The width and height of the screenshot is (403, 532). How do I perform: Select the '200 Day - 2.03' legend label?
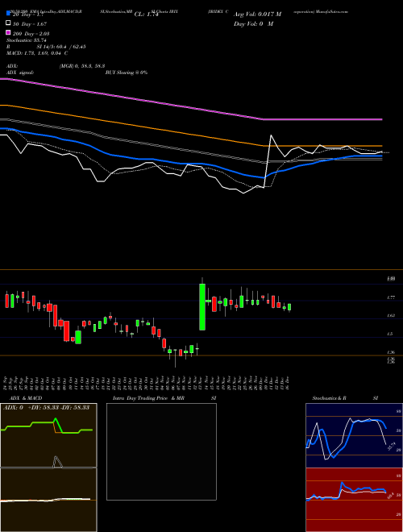[x=31, y=34]
